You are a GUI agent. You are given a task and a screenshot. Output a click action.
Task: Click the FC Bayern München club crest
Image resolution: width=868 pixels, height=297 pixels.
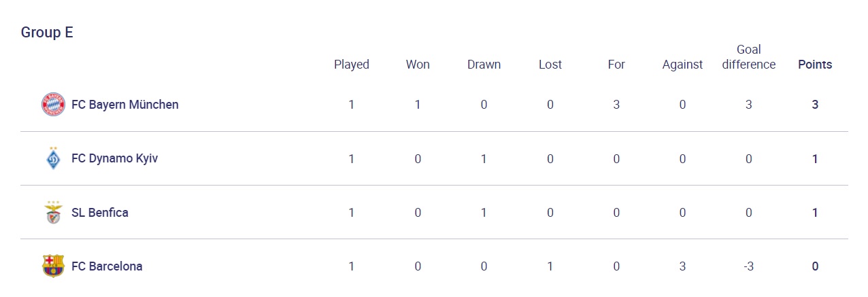[53, 105]
